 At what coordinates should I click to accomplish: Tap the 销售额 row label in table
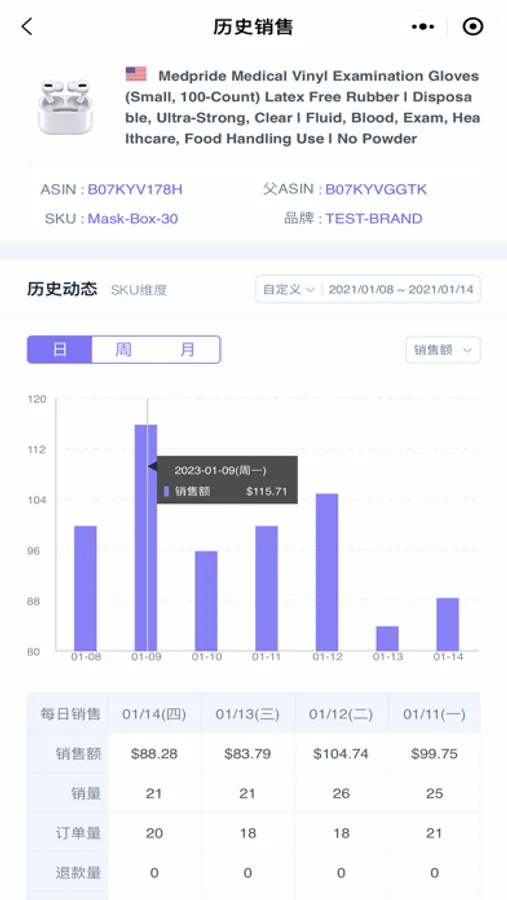pyautogui.click(x=79, y=754)
